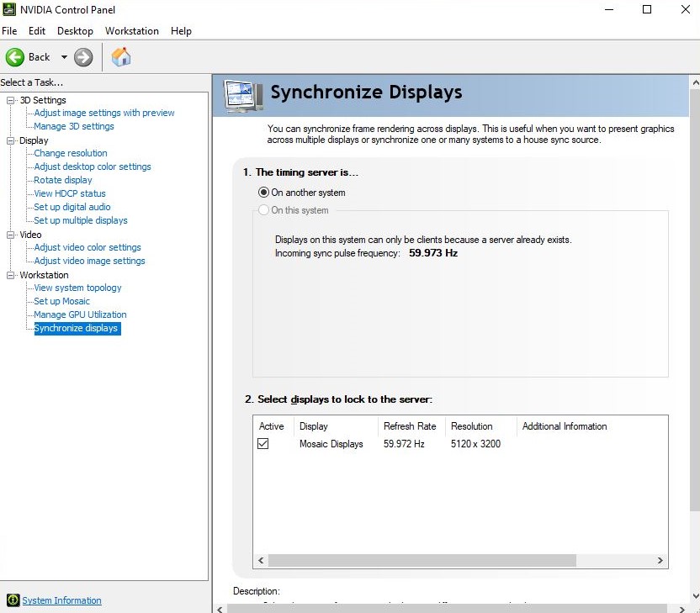700x613 pixels.
Task: Click the Synchronize Displays header monitor icon
Action: click(x=243, y=95)
